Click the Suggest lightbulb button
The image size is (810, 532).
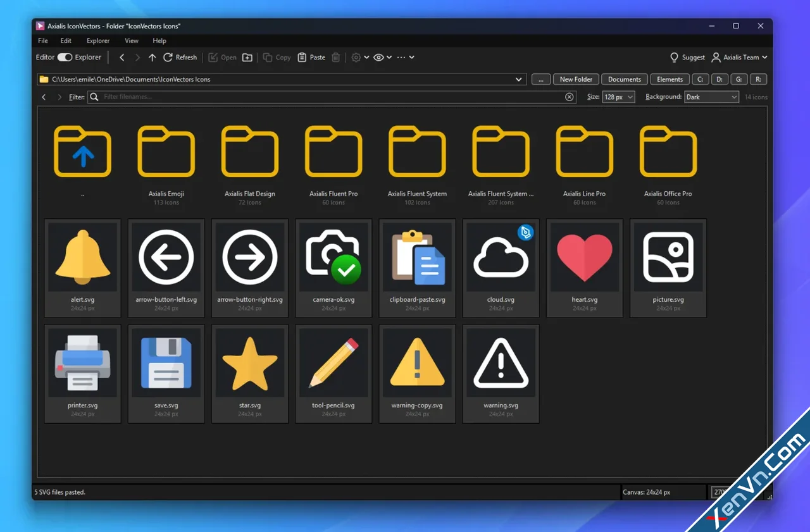[687, 57]
